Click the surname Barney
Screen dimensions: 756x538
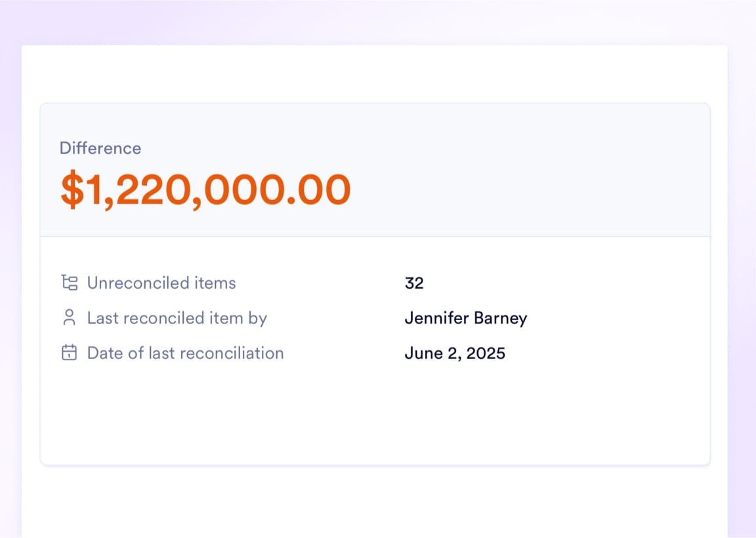click(x=501, y=318)
